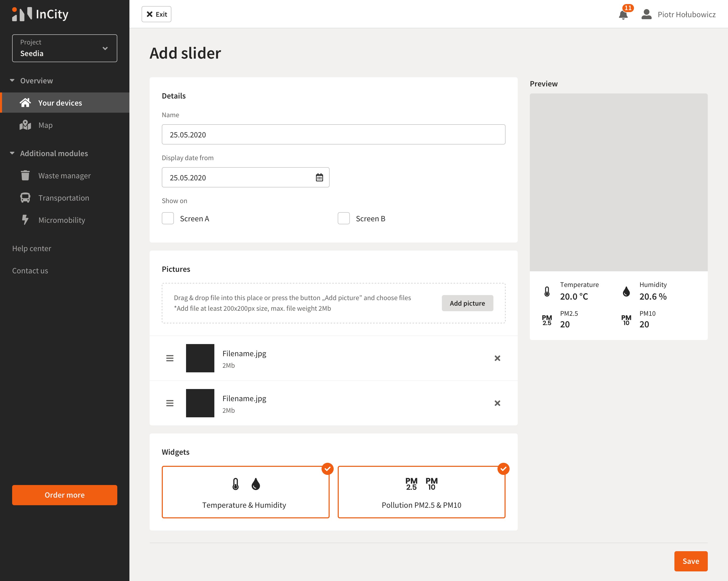Image resolution: width=728 pixels, height=581 pixels.
Task: Enable the Screen B checkbox
Action: coord(344,218)
